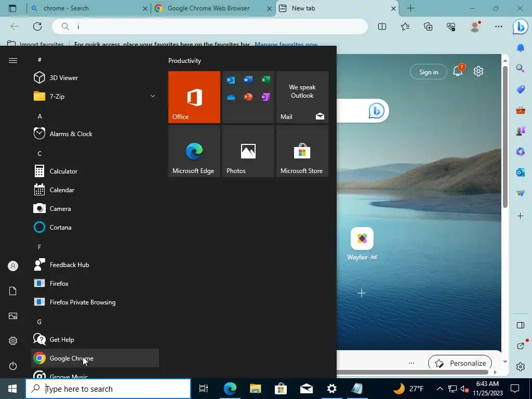
Task: Open 3D Viewer from the app list
Action: (95, 78)
